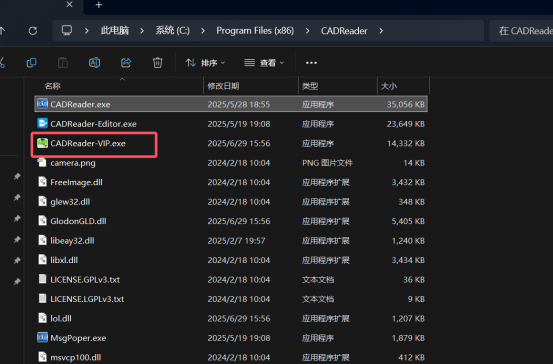Click the computer monitor icon in the address bar

67,31
